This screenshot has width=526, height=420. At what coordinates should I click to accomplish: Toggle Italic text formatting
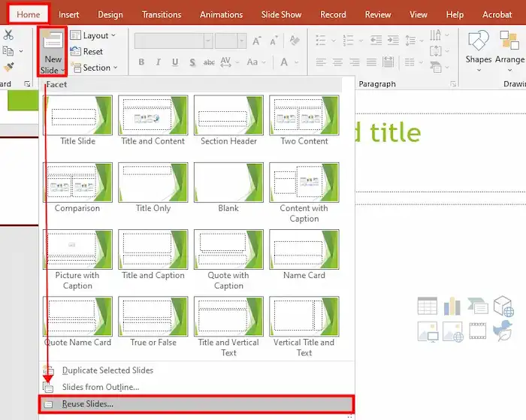pyautogui.click(x=160, y=62)
